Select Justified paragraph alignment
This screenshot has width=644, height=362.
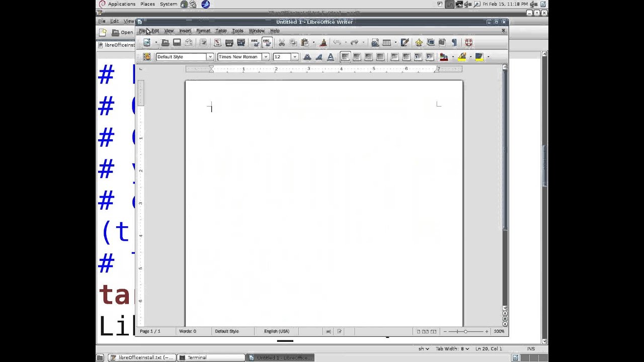click(380, 57)
